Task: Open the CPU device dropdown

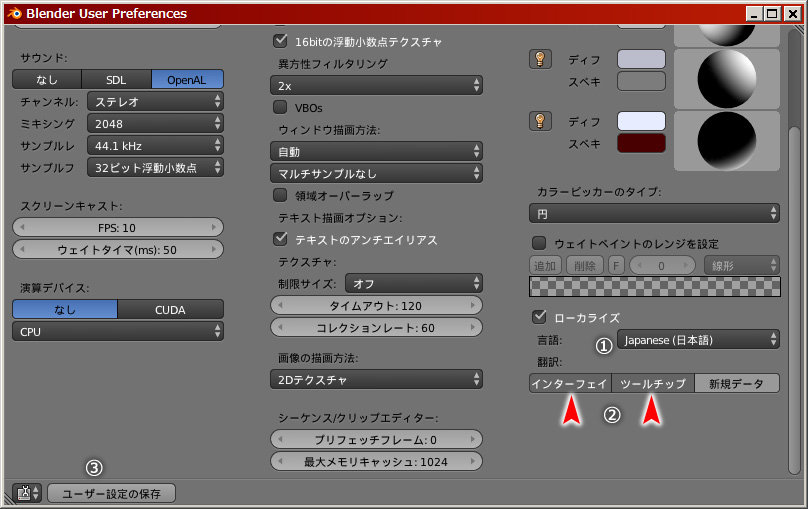Action: [x=118, y=332]
